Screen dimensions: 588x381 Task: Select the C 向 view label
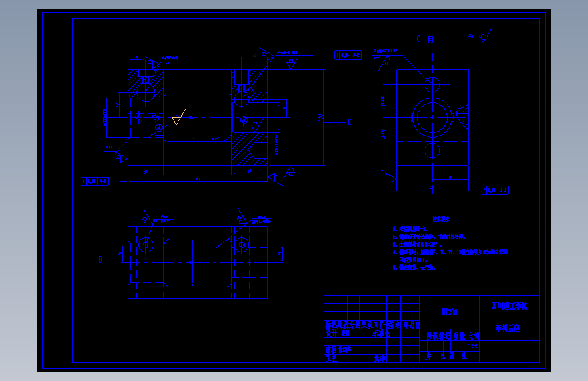(425, 39)
